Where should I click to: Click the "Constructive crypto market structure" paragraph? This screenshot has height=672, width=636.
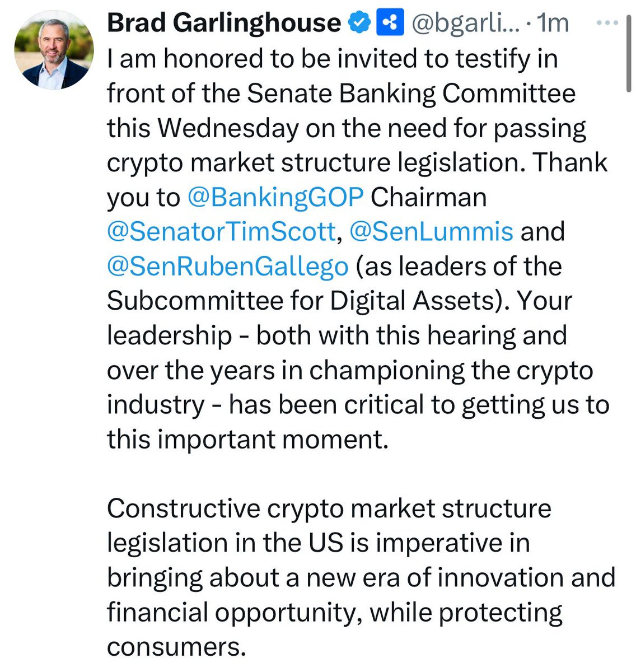click(329, 509)
